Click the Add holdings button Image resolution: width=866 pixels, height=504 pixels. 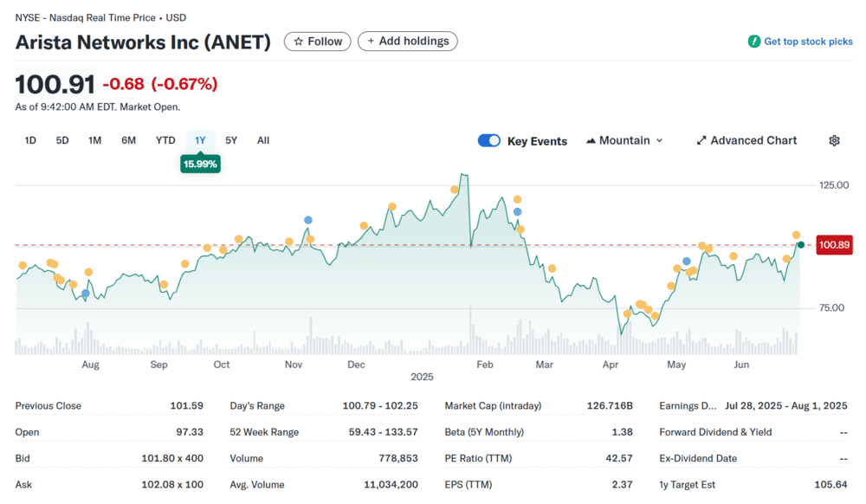point(408,42)
